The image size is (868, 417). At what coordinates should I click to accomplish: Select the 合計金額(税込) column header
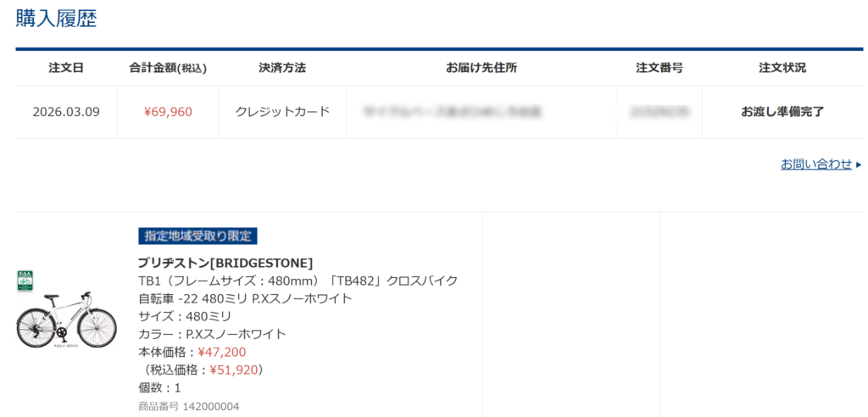tap(168, 68)
